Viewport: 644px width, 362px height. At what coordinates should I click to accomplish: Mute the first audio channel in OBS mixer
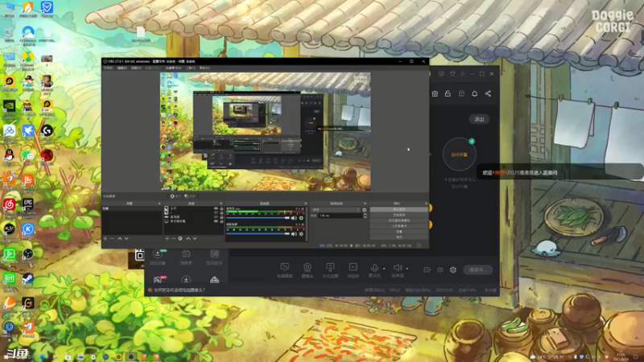tap(294, 218)
